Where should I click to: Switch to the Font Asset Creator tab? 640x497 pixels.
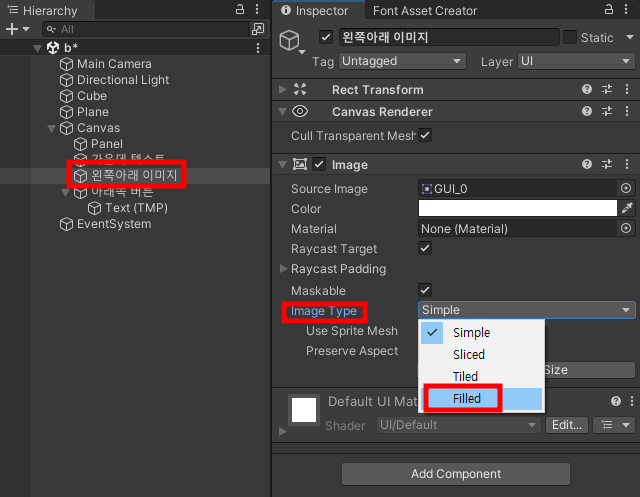424,11
